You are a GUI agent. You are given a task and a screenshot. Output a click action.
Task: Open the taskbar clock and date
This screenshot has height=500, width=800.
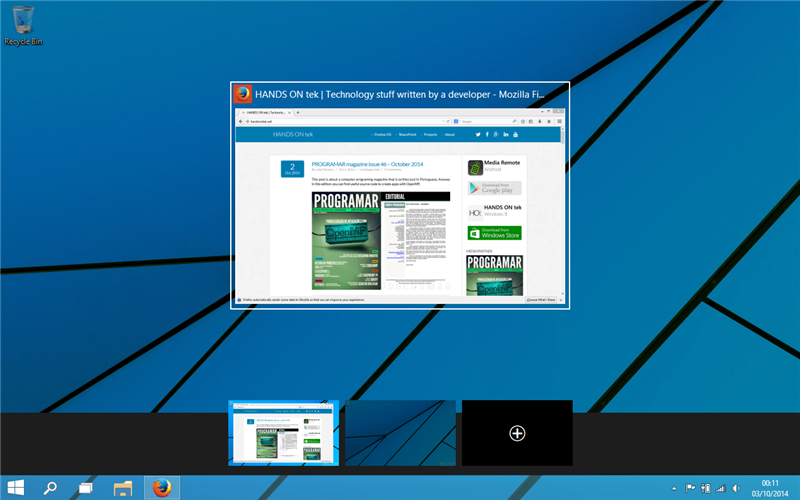point(770,488)
